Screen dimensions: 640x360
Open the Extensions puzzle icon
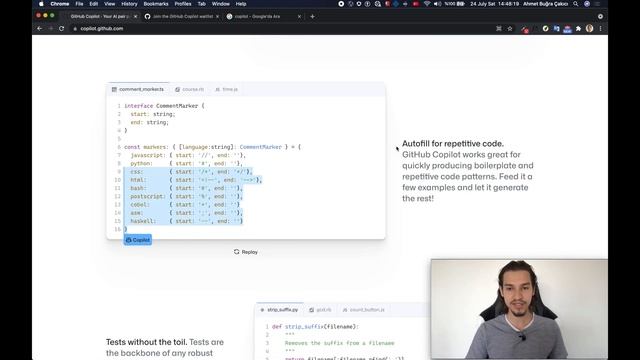coord(578,29)
